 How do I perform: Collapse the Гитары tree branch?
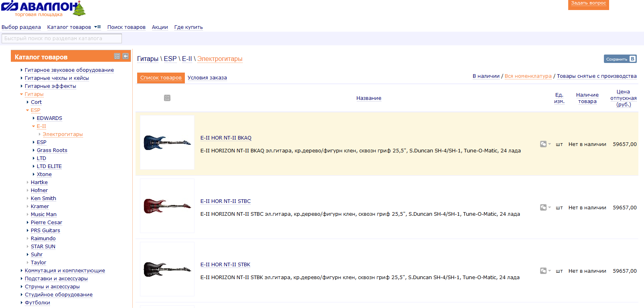pyautogui.click(x=22, y=94)
